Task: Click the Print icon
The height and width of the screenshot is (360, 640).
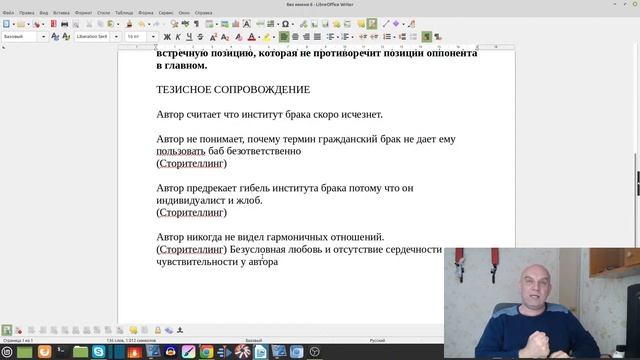Action: (64, 24)
